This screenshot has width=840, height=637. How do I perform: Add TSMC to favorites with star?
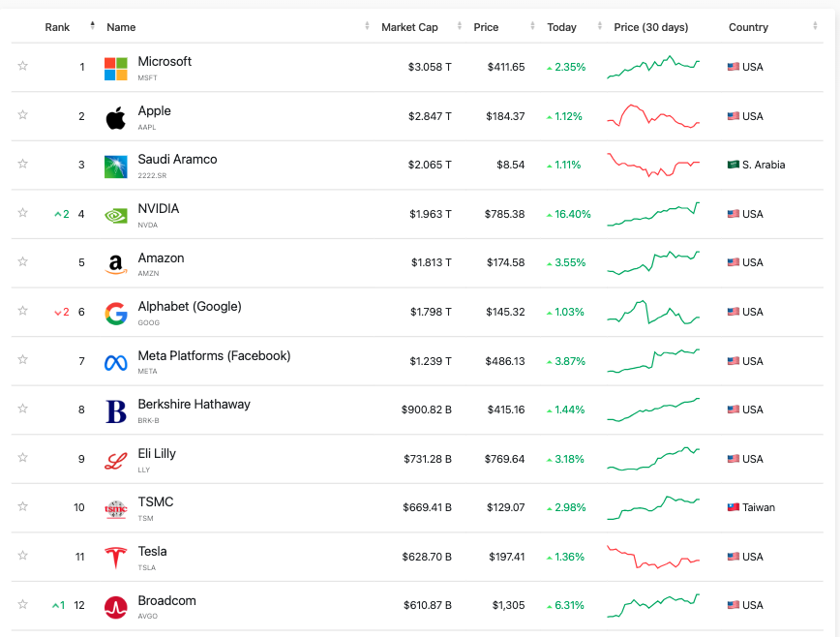[x=22, y=506]
